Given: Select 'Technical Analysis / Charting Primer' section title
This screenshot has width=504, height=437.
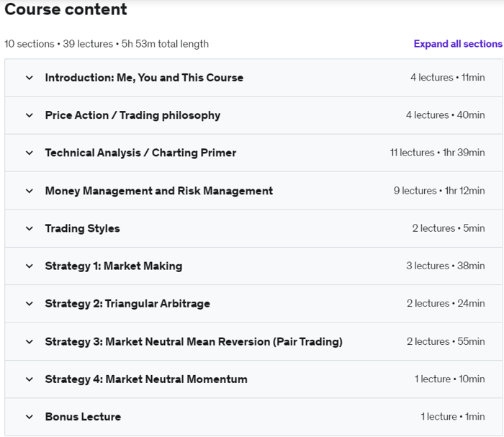Looking at the screenshot, I should pos(140,153).
